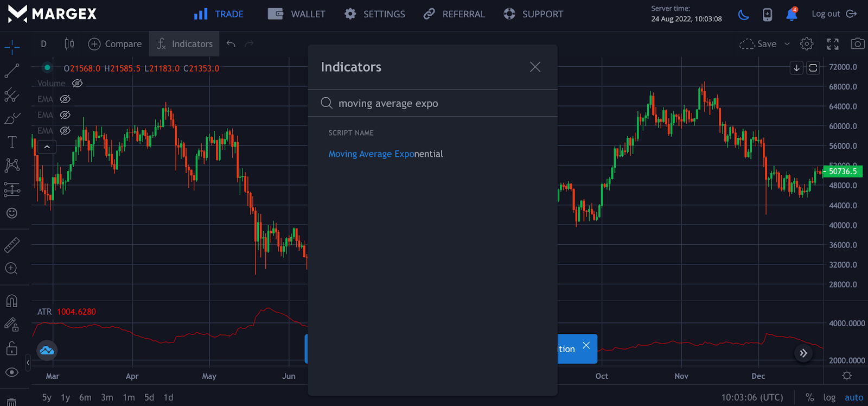Open the D timeframe interval selector
The width and height of the screenshot is (868, 406).
tap(43, 44)
